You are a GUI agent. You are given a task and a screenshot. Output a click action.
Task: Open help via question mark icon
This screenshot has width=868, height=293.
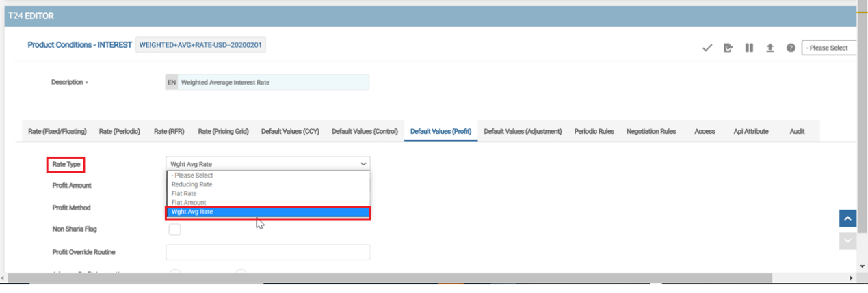pyautogui.click(x=791, y=48)
